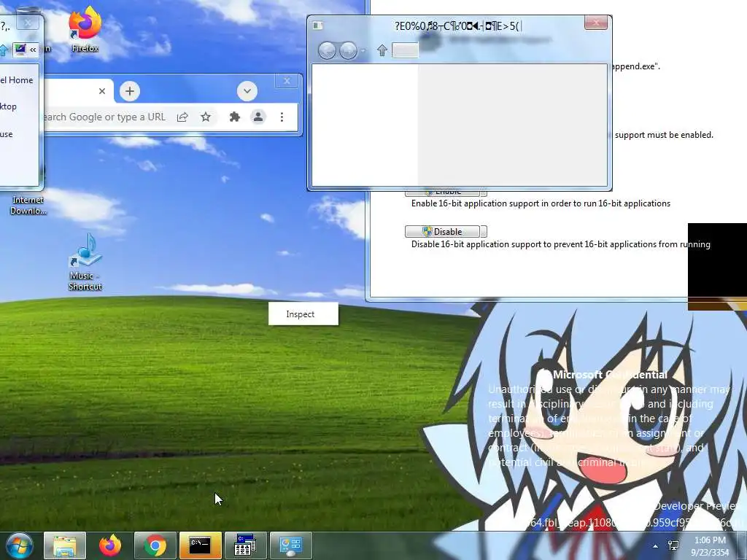This screenshot has height=560, width=747.
Task: Focus the Chrome address bar
Action: [106, 117]
